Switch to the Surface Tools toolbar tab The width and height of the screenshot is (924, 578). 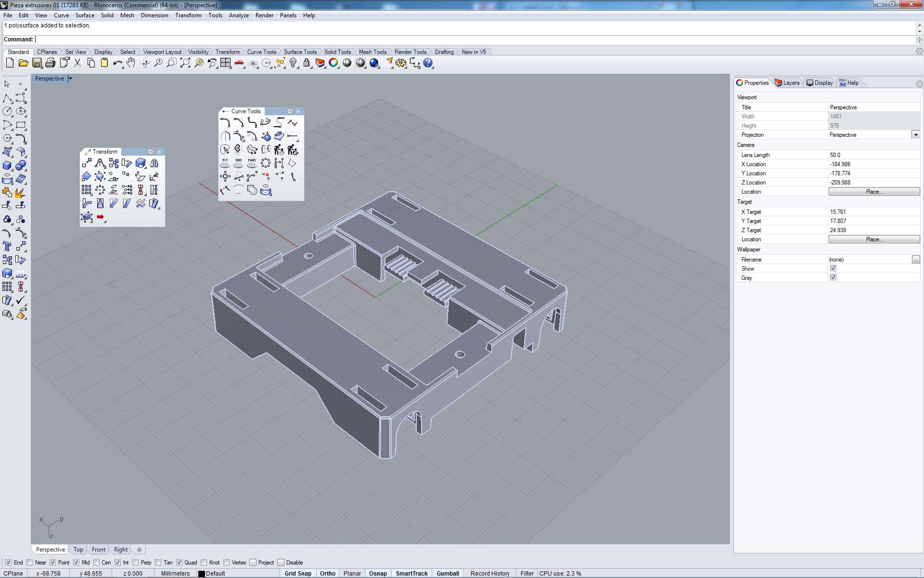[300, 52]
